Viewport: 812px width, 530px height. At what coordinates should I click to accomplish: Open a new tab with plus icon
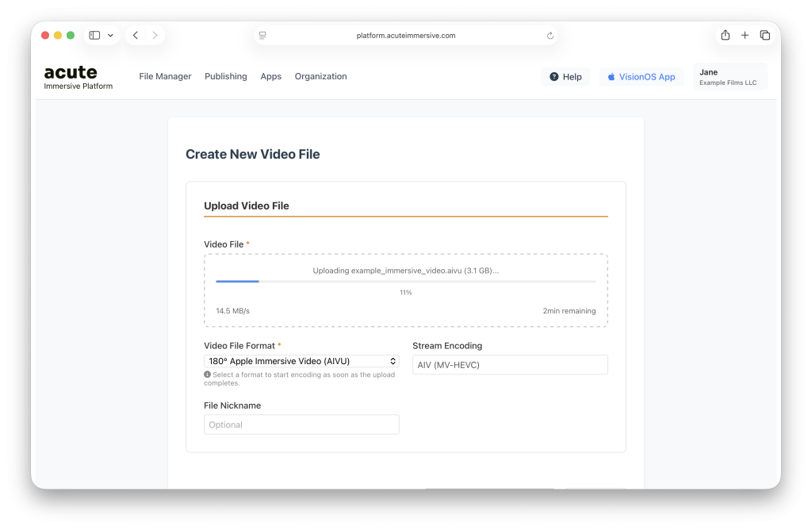click(745, 36)
